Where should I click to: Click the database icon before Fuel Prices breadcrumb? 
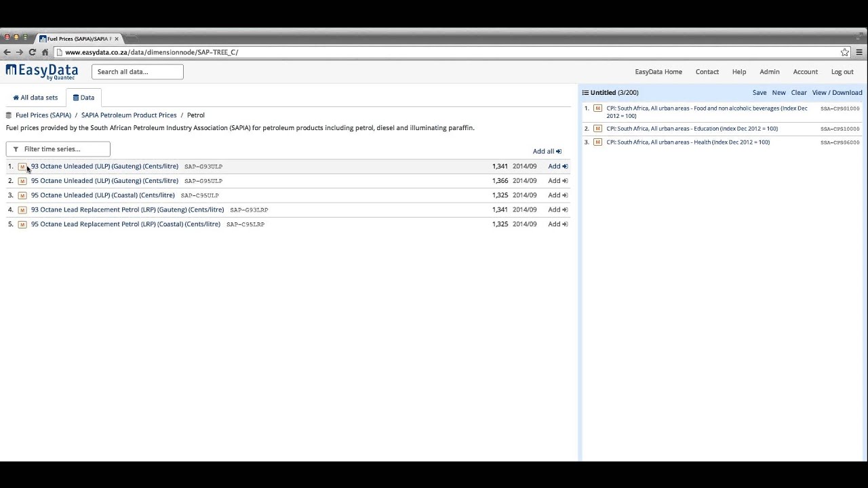point(9,115)
